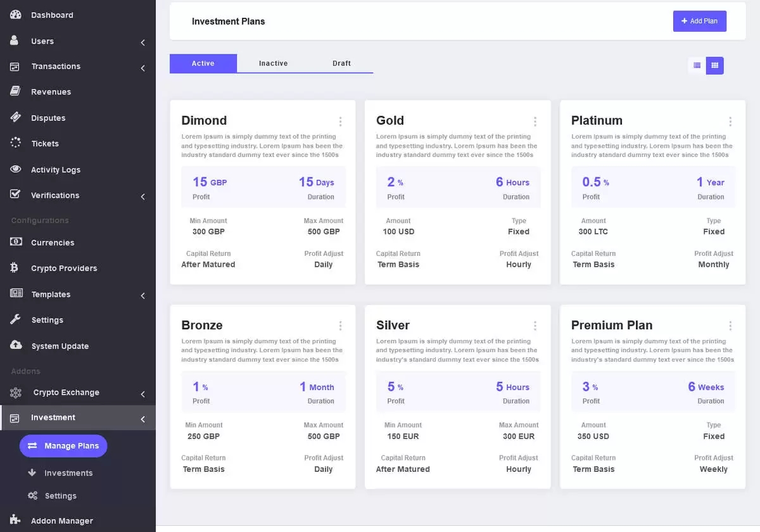760x532 pixels.
Task: Switch to the Draft plans tab
Action: [x=341, y=63]
